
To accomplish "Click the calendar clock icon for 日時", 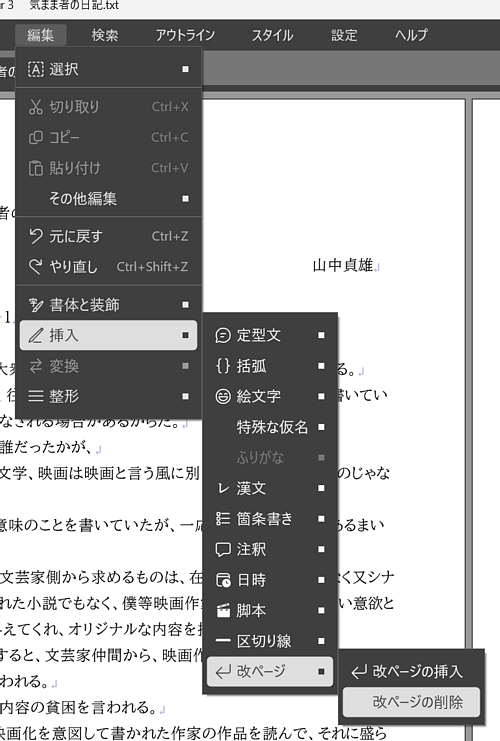I will (223, 580).
